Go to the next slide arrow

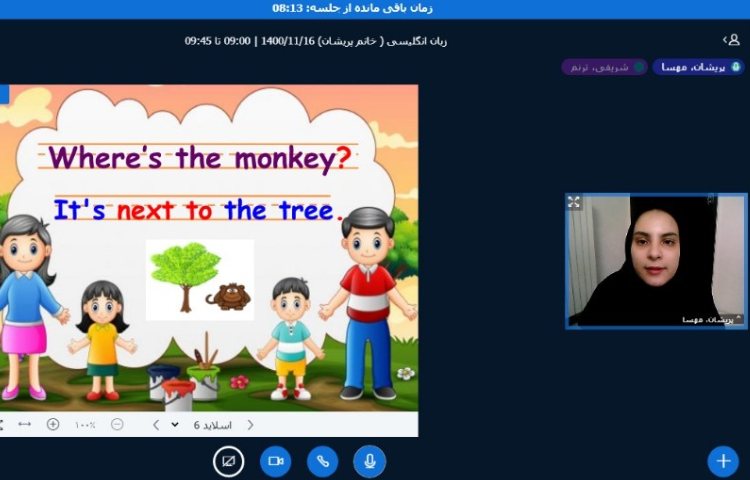click(x=155, y=424)
